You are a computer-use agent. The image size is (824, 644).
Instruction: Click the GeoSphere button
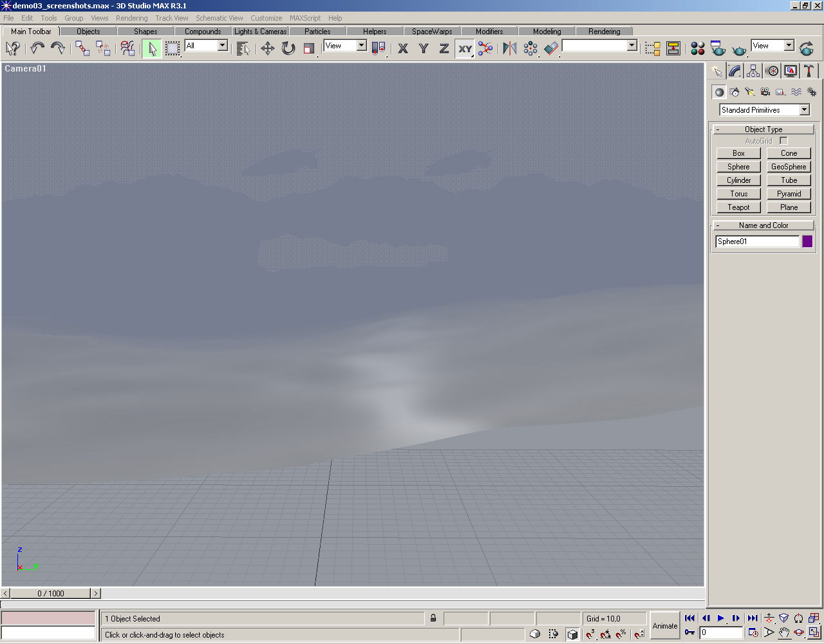(789, 167)
